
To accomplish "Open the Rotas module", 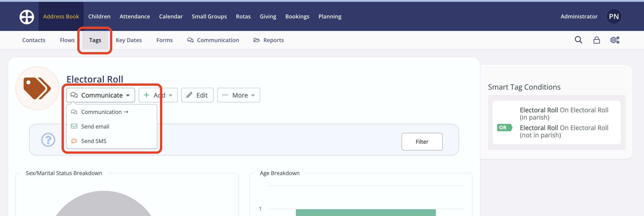I will pos(243,17).
